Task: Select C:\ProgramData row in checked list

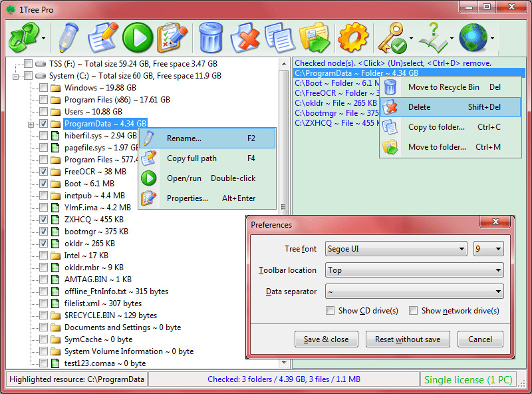Action: [x=409, y=73]
